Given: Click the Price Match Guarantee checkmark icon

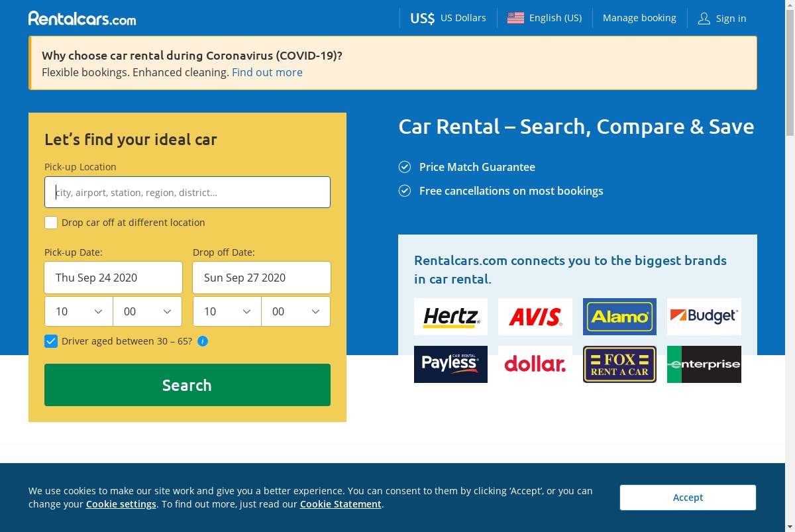Looking at the screenshot, I should click(405, 167).
